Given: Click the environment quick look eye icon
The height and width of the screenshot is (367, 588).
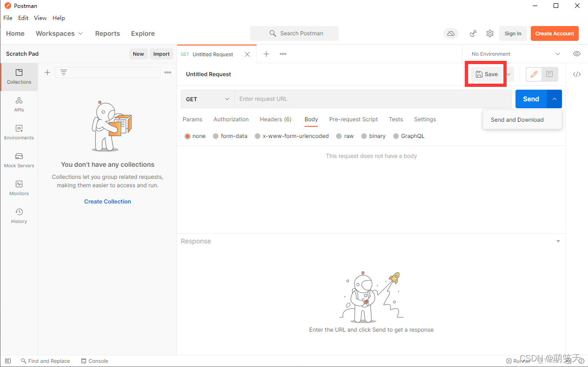Looking at the screenshot, I should click(x=577, y=54).
